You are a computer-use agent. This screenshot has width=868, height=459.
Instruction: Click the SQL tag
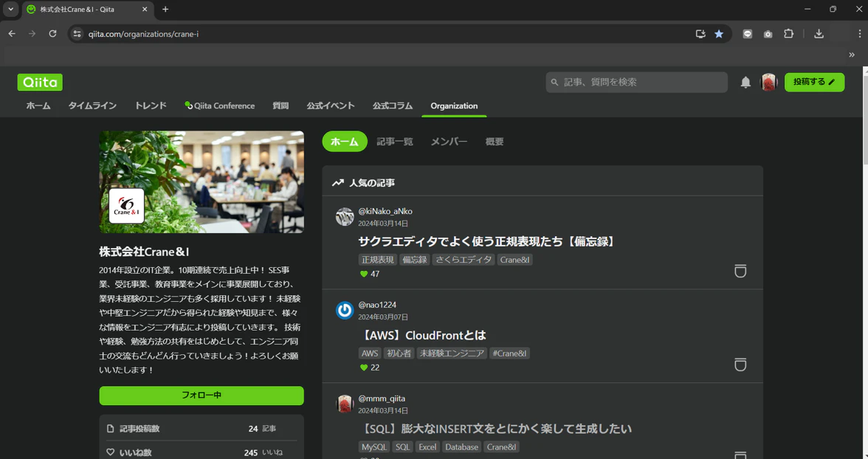pyautogui.click(x=403, y=446)
